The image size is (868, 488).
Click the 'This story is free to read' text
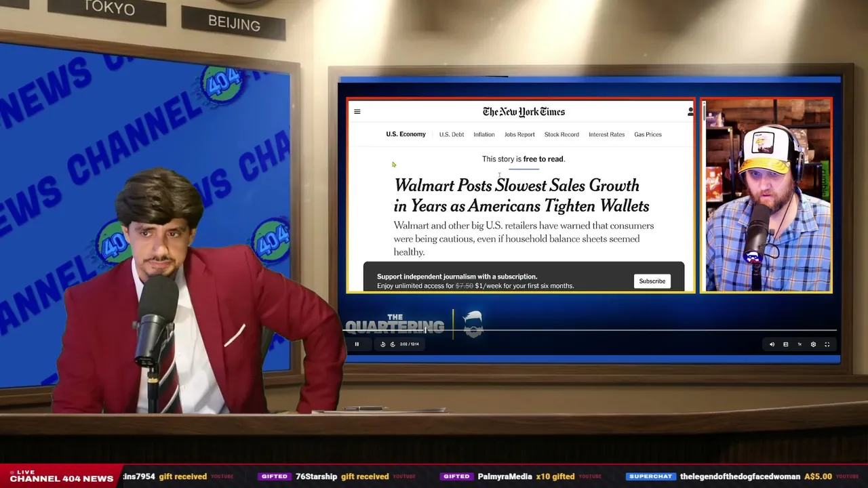524,159
